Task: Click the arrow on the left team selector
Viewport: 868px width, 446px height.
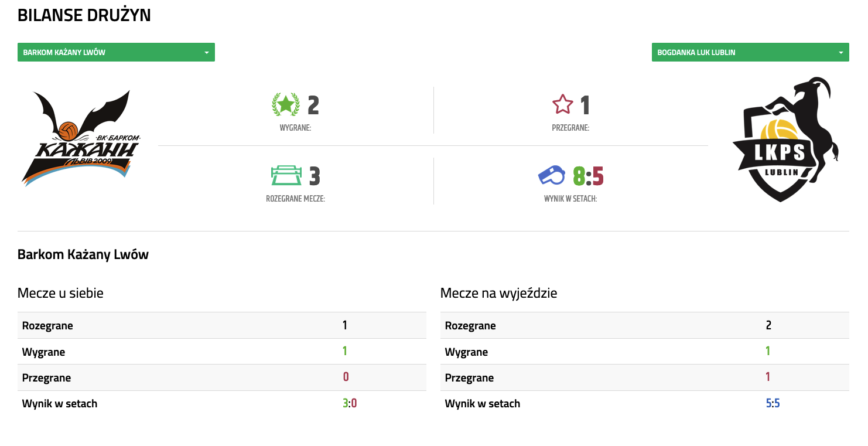Action: pos(206,53)
